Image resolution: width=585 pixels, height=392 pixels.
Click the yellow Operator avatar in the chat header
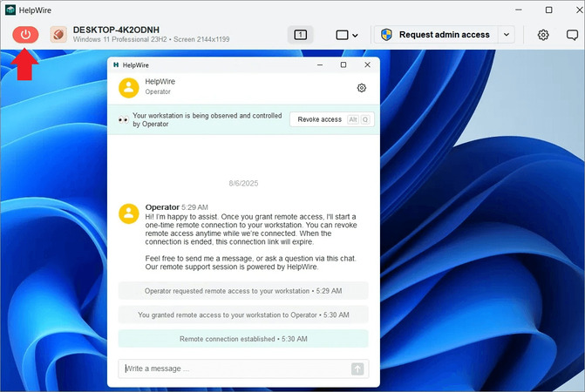129,88
